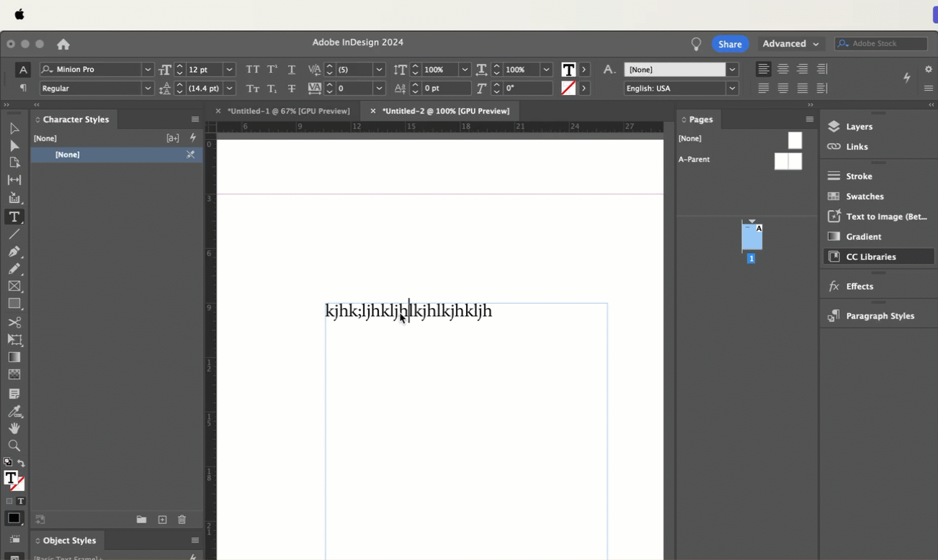938x560 pixels.
Task: Switch to Character Formatting Controls
Action: pos(23,70)
